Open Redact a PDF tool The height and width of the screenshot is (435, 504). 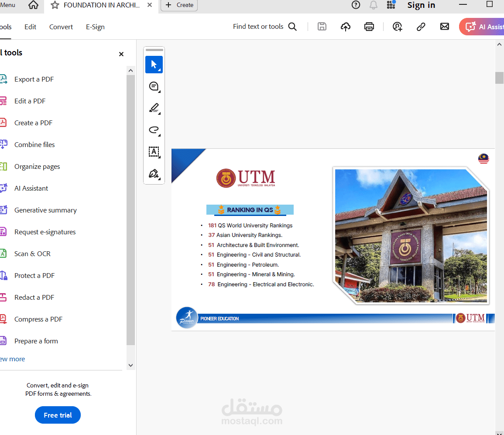(x=34, y=298)
